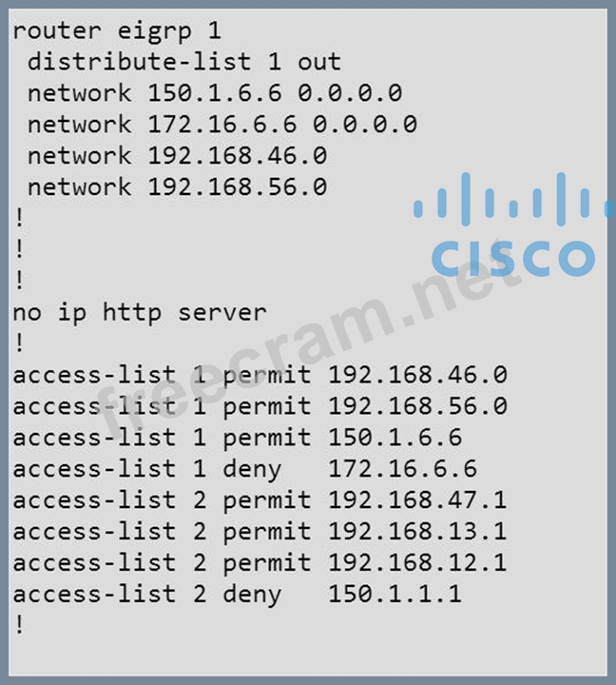Click access-list 2 permit 192.168.12.1 entry
The image size is (616, 685).
[260, 562]
